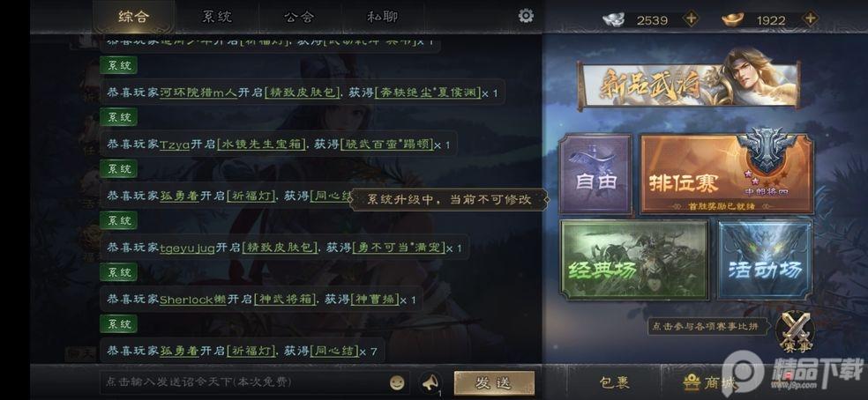Switch to 系统 chat tab

[x=216, y=17]
